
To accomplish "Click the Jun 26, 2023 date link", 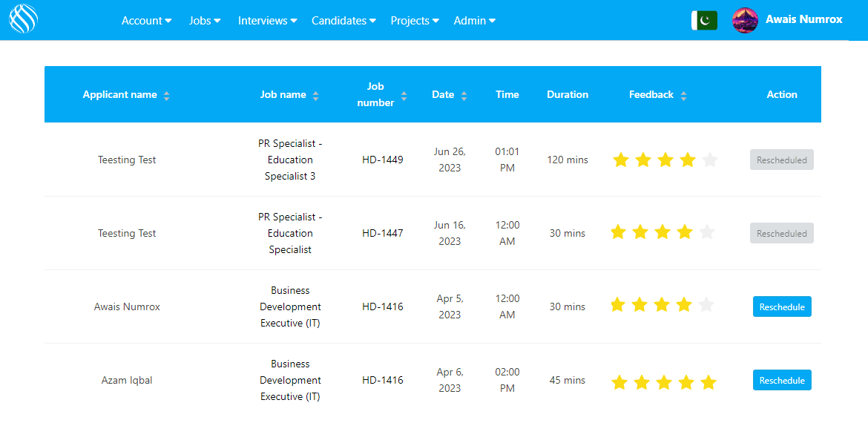I will 450,159.
